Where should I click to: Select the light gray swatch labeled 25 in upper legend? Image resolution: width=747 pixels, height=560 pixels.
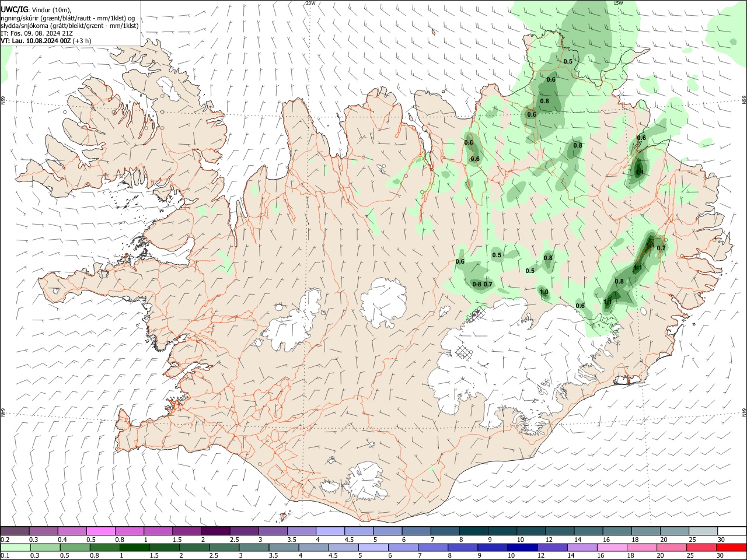[x=703, y=531]
